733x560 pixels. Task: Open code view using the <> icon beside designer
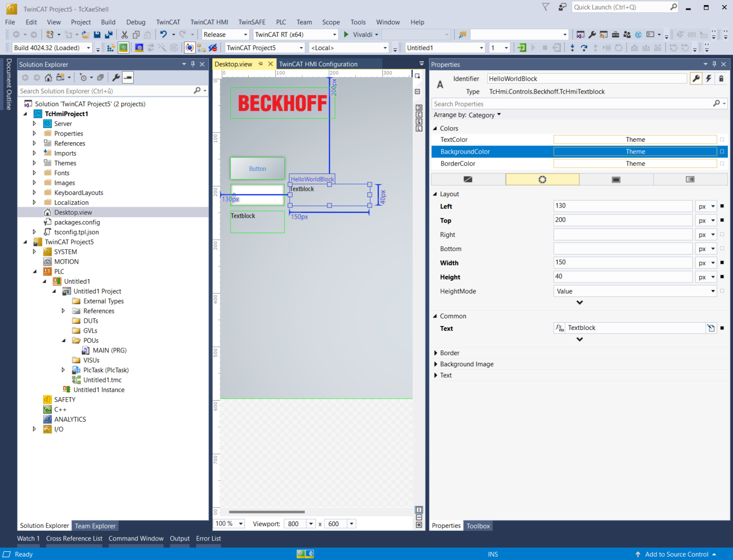click(x=419, y=91)
